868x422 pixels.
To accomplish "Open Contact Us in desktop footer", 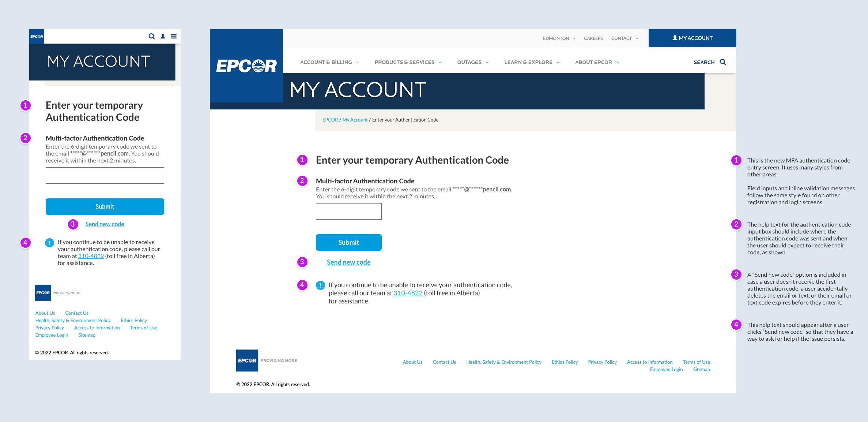I will [444, 362].
